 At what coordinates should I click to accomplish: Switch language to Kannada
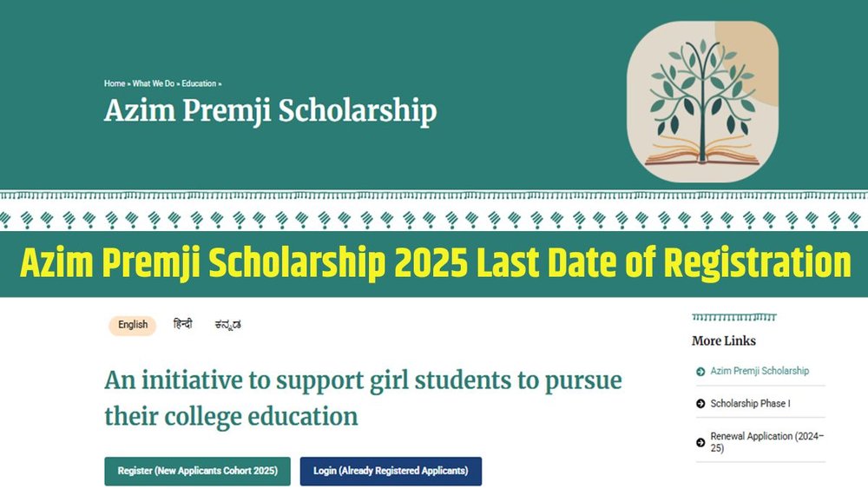click(227, 325)
